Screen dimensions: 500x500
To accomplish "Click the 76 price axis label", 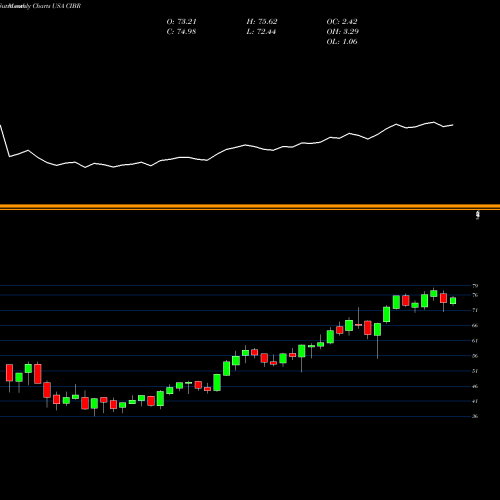I will 475,295.
